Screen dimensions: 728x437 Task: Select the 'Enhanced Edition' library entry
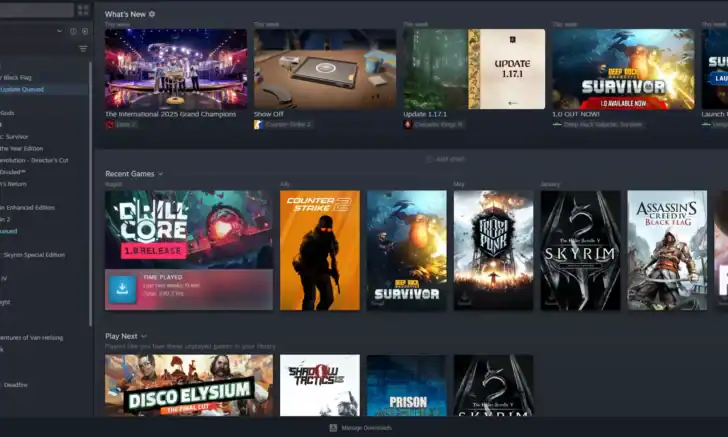coord(44,208)
